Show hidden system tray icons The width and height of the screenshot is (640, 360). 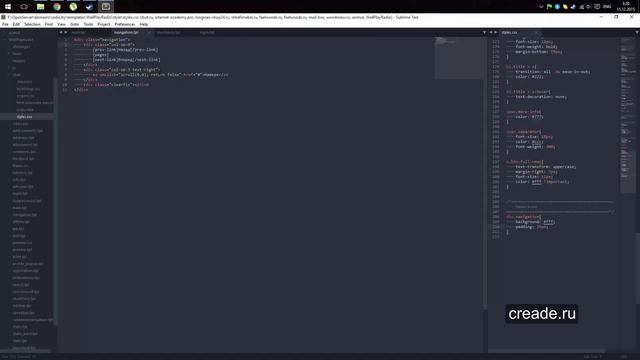[541, 7]
